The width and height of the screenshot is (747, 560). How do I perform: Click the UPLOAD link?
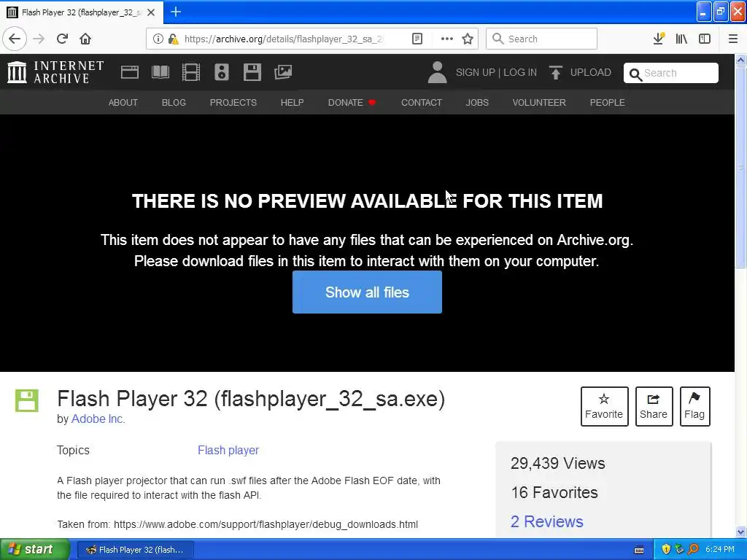(590, 72)
